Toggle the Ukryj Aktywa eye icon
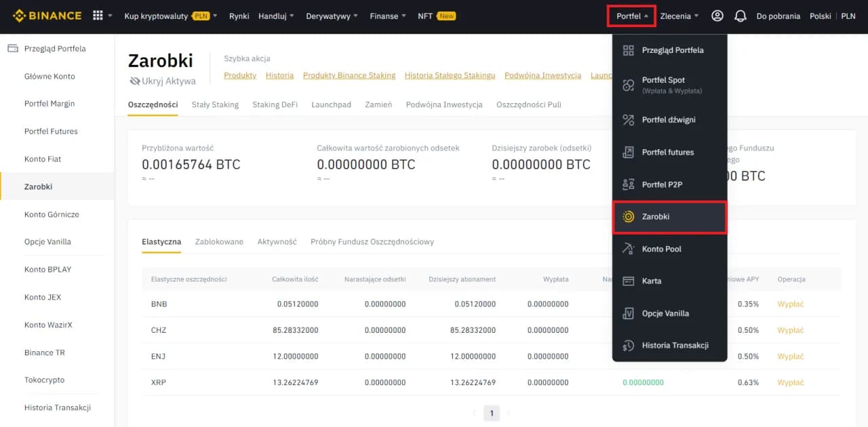Screen dimensions: 868x427 point(135,80)
